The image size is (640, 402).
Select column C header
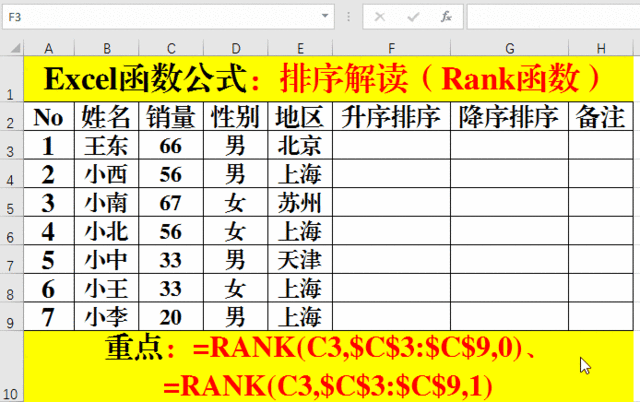[x=171, y=49]
